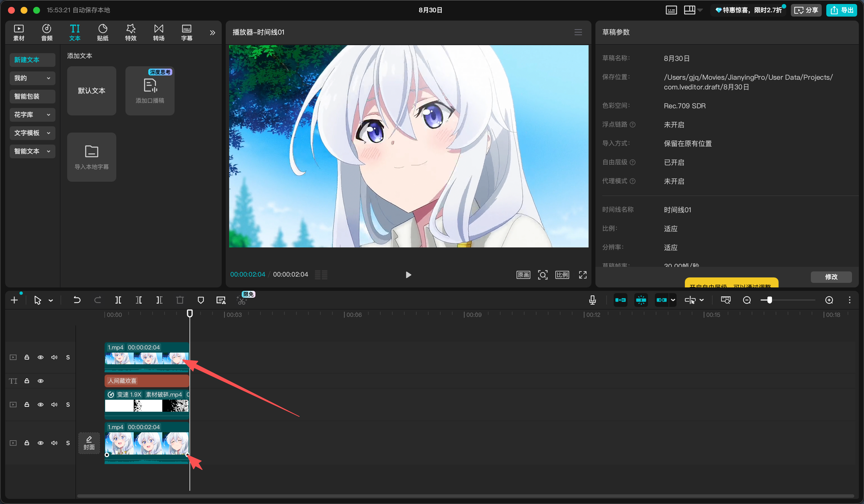Click the zoom-to-fit magnifier icon in player
This screenshot has width=864, height=504.
click(x=543, y=275)
